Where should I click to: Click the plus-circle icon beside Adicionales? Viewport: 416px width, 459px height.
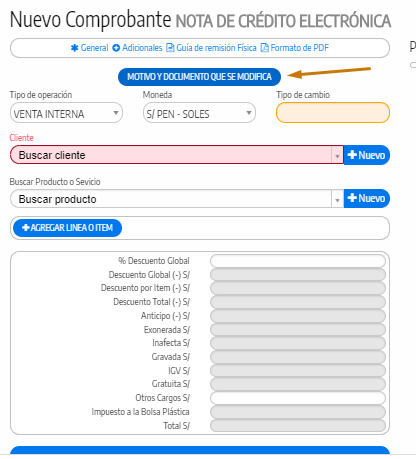(116, 48)
